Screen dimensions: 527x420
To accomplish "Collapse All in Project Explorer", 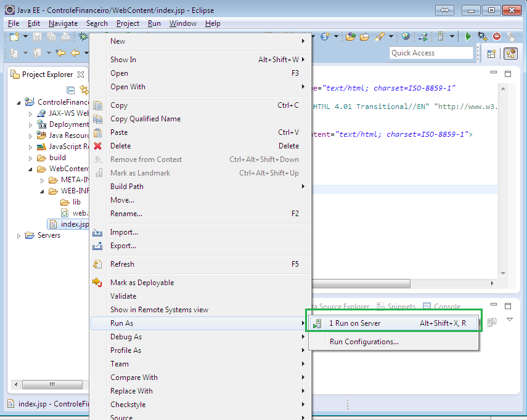I will (x=71, y=90).
